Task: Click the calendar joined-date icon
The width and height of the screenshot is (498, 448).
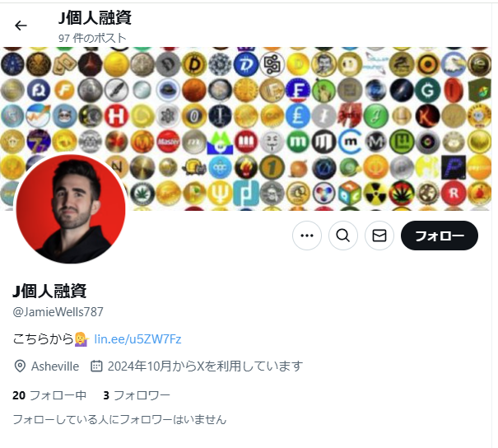Action: (96, 366)
